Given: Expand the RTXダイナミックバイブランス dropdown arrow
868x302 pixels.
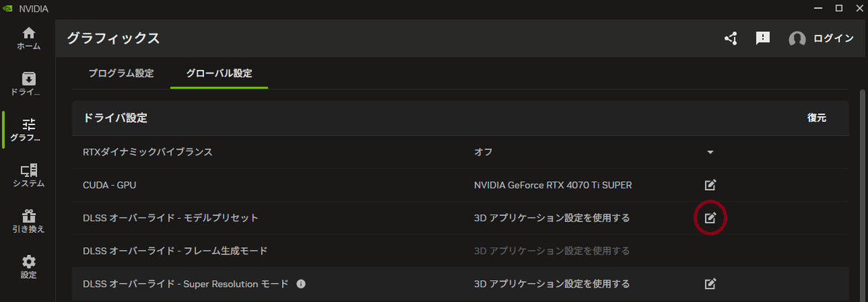Looking at the screenshot, I should tap(710, 152).
